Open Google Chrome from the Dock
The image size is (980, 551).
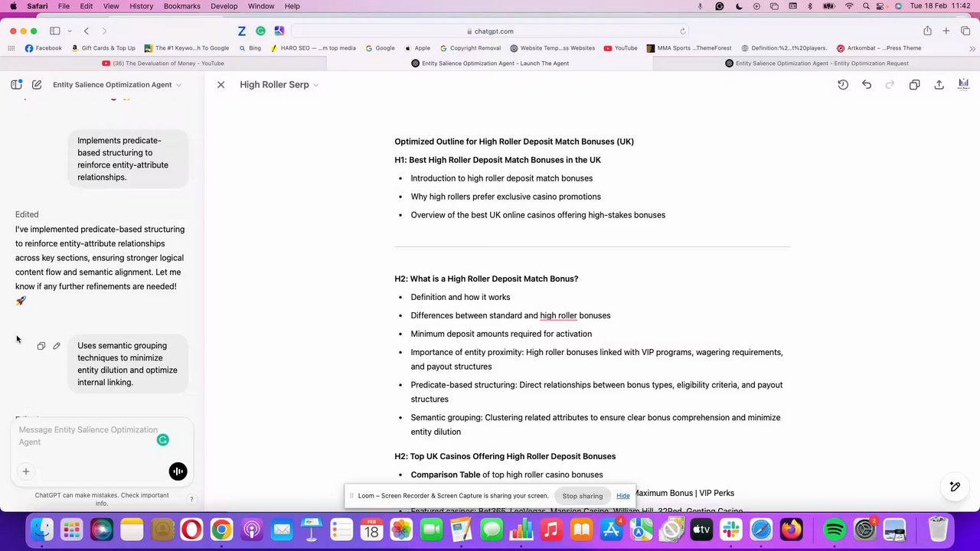point(221,530)
